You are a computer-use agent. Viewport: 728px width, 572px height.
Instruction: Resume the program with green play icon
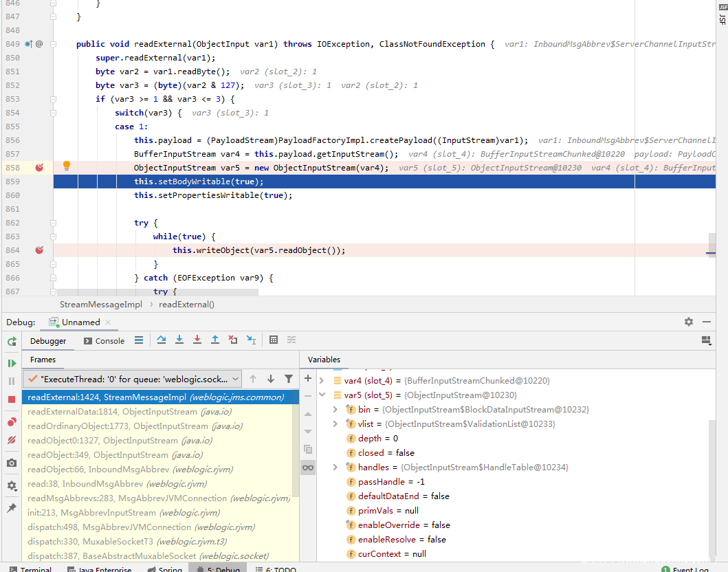click(12, 363)
